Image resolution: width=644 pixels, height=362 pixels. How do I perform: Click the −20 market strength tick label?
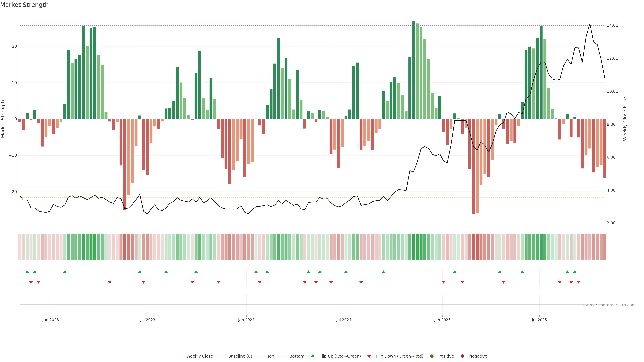[x=13, y=192]
